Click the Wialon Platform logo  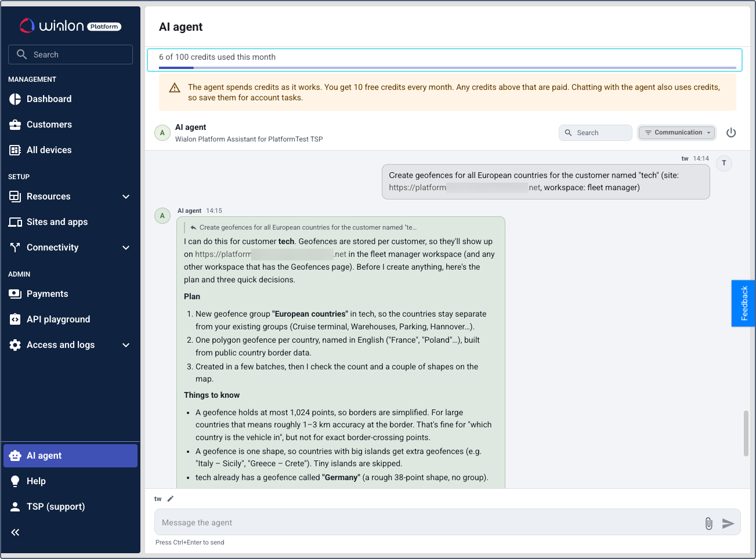click(x=70, y=26)
